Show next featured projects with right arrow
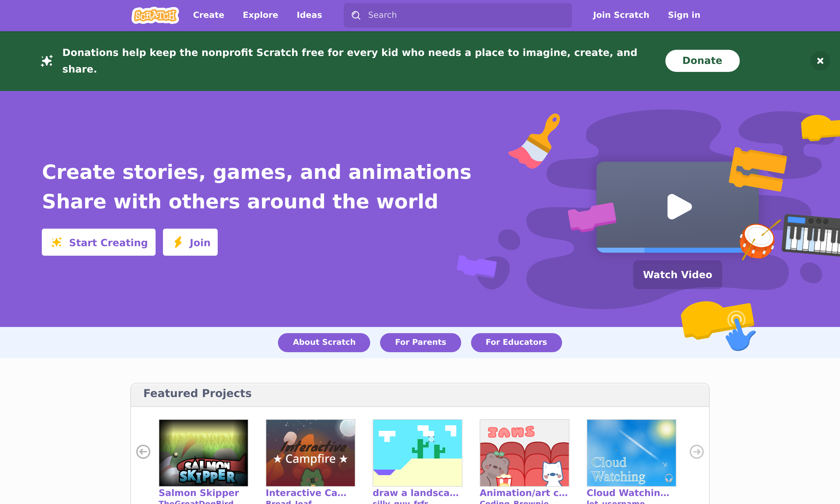840x504 pixels. 696,452
